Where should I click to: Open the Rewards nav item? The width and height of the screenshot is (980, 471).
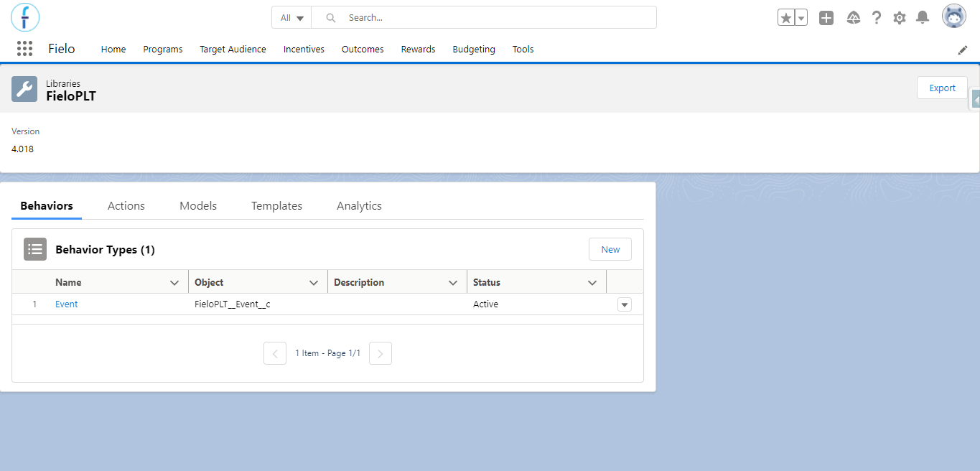click(x=418, y=50)
